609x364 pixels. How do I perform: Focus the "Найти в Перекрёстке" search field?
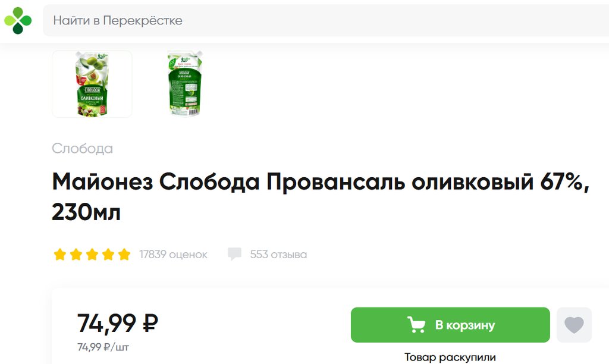(326, 20)
